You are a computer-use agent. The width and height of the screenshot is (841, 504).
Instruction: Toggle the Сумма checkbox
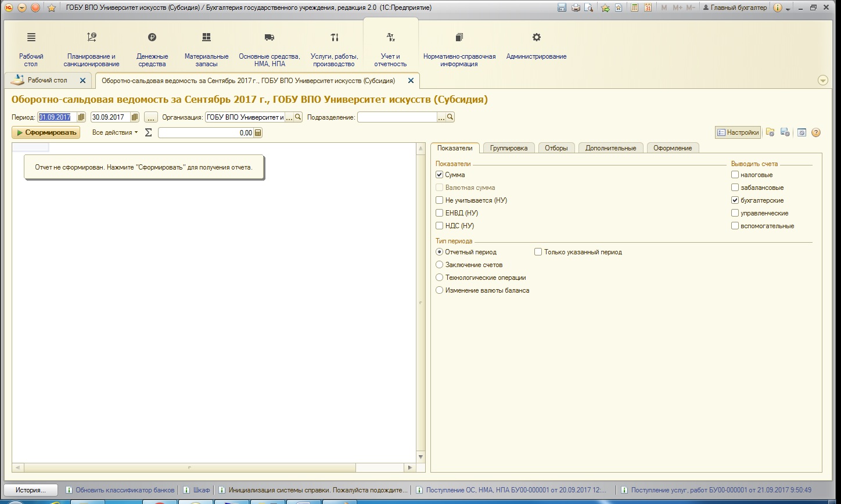(440, 174)
